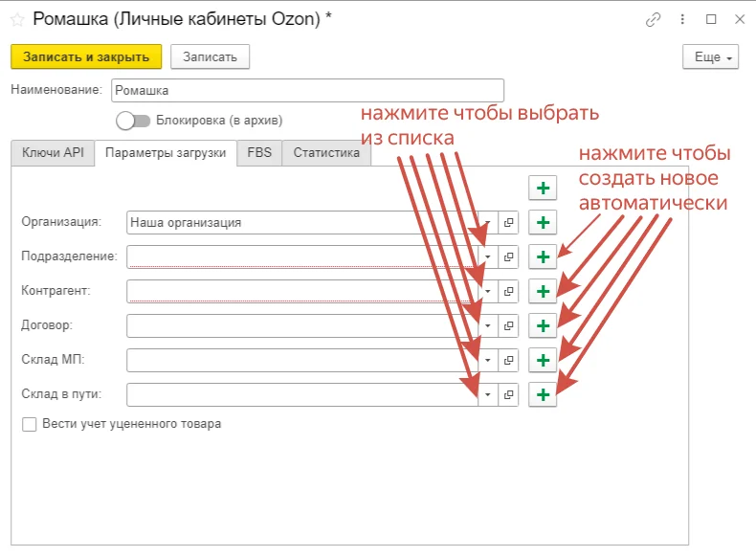
Task: Click the green plus next to Организация
Action: 543,222
